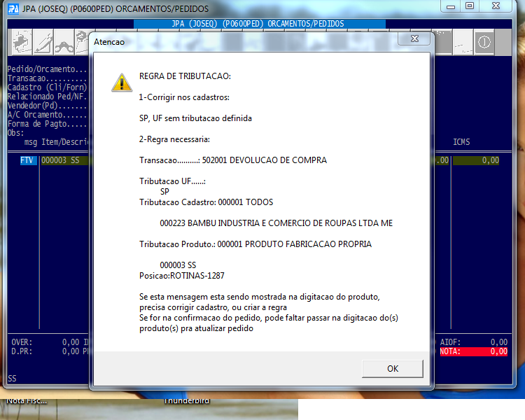The image size is (525, 420).
Task: Click the mustache-shaped toolbar icon
Action: tap(66, 43)
